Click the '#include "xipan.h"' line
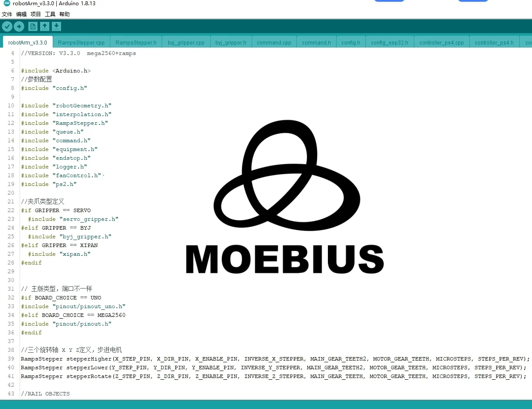 [x=59, y=254]
